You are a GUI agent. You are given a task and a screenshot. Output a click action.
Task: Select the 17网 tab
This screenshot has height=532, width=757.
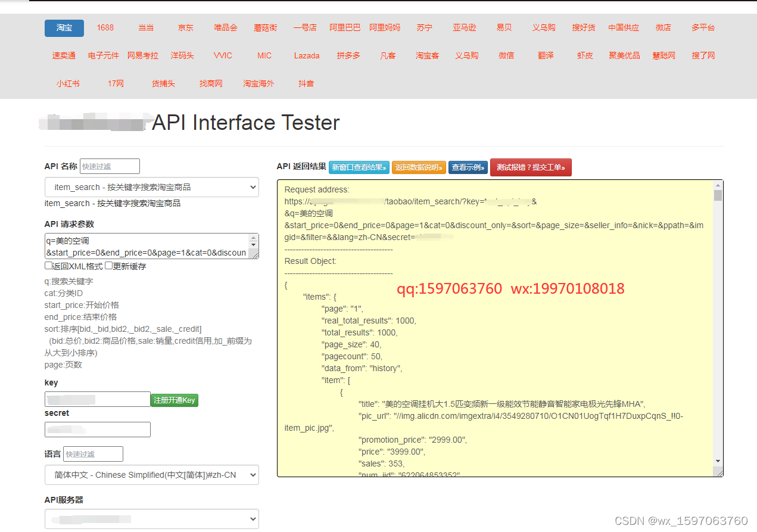pyautogui.click(x=116, y=84)
